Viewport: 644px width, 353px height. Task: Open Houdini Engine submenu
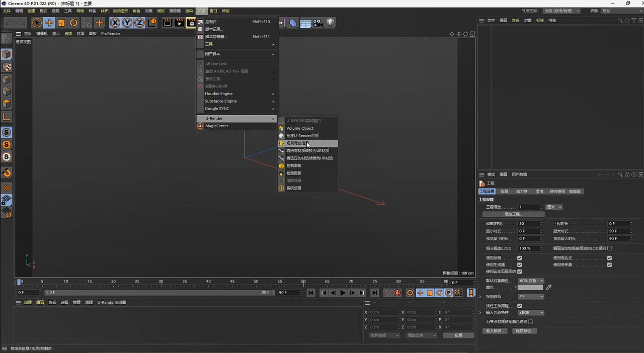point(236,94)
